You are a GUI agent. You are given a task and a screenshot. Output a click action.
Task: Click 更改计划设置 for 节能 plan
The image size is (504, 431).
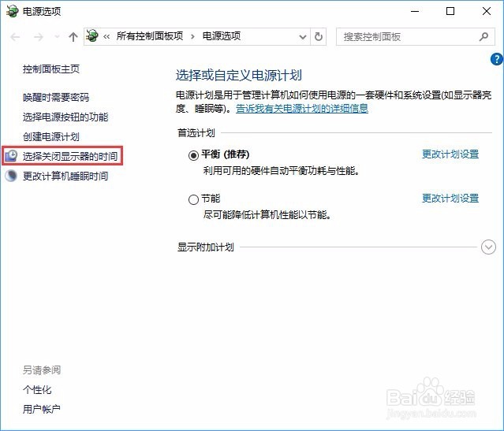point(450,198)
